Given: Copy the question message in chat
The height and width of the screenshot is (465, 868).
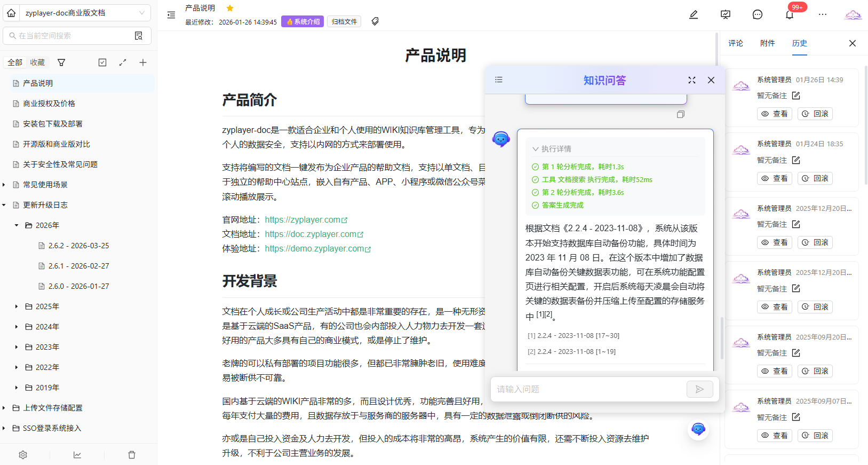Looking at the screenshot, I should point(681,114).
